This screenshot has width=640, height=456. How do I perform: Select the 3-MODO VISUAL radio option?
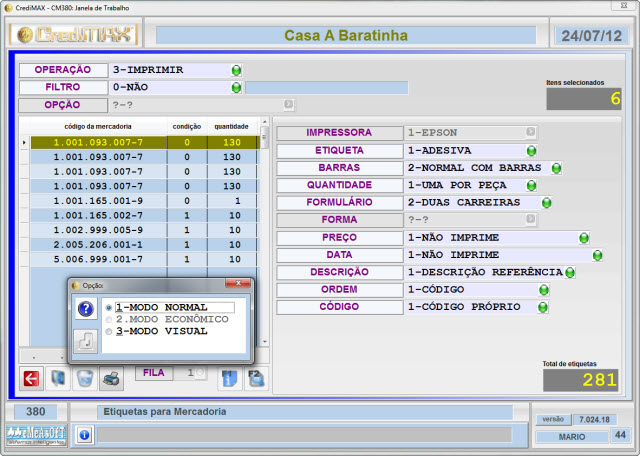(x=109, y=331)
